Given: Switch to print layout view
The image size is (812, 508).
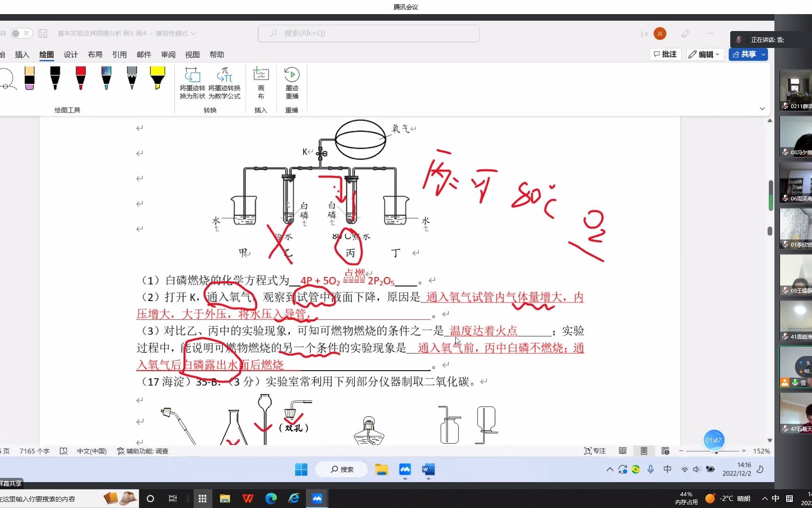Looking at the screenshot, I should pyautogui.click(x=644, y=451).
